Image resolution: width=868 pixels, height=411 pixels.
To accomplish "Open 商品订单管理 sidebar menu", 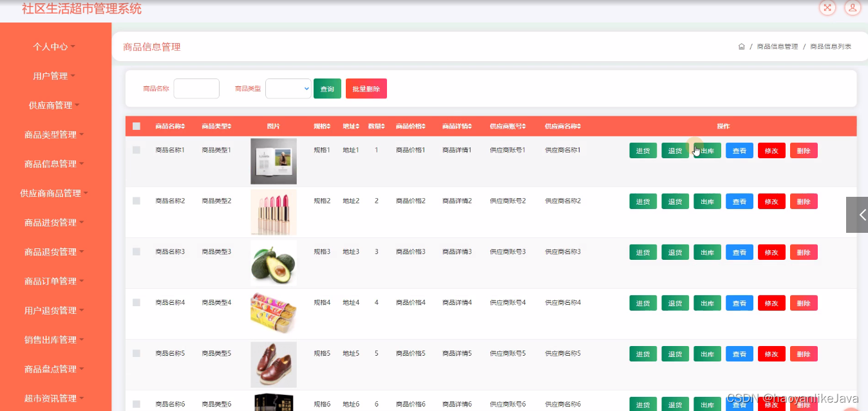I will click(x=55, y=281).
